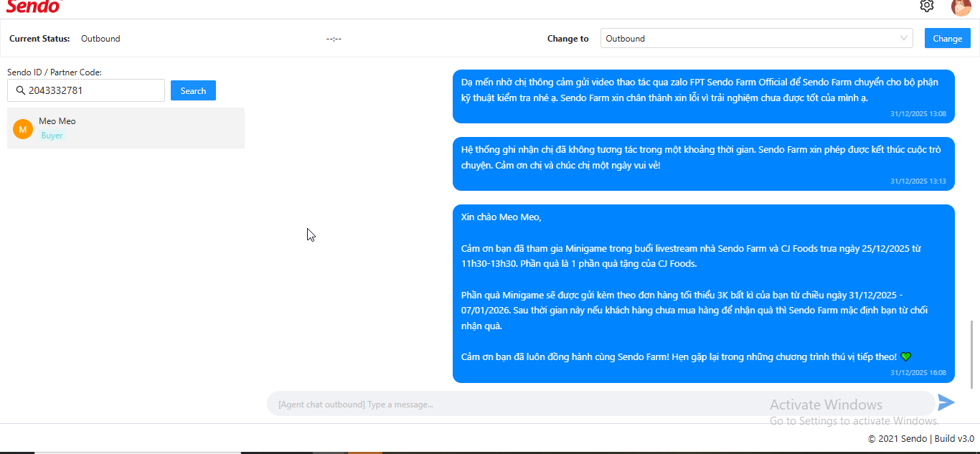
Task: Click the Sendo ID / Partner Code label
Action: 55,72
